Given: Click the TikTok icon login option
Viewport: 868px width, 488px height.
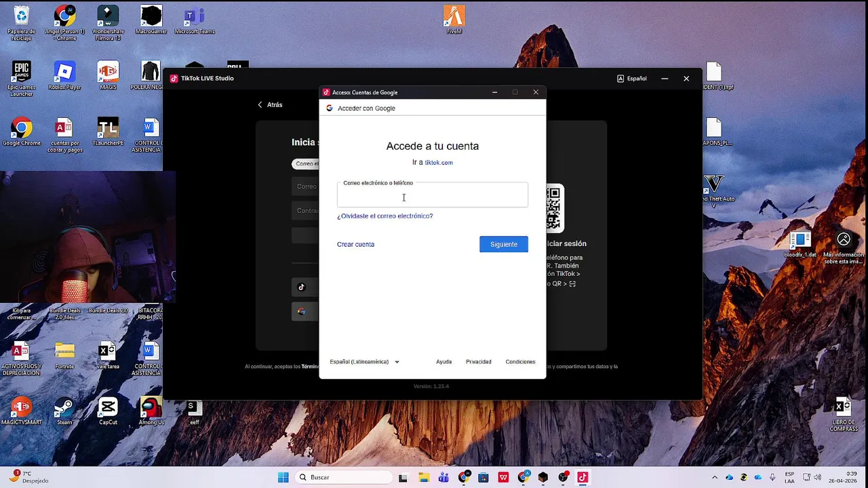Looking at the screenshot, I should [302, 287].
